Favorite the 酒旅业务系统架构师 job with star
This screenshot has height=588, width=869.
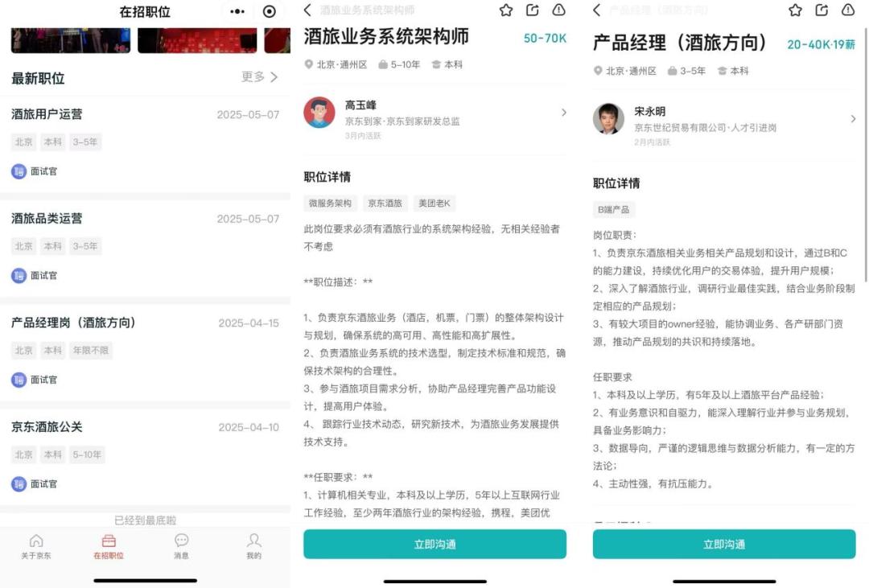pyautogui.click(x=506, y=10)
